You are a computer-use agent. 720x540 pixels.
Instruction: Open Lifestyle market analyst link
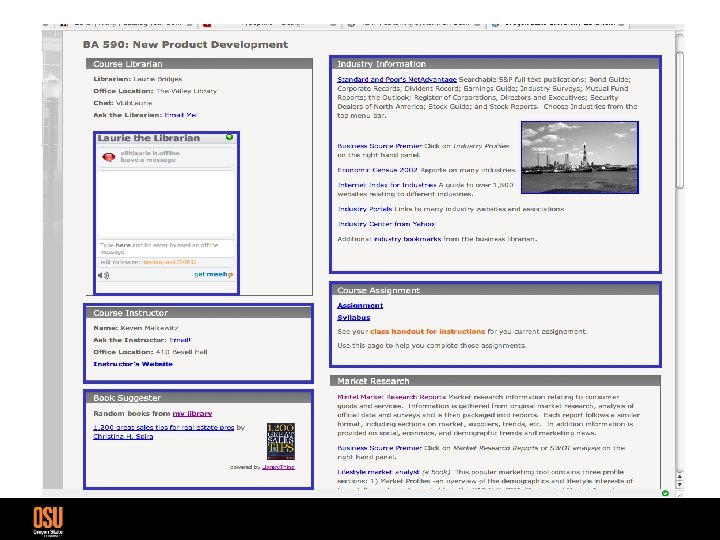coord(378,472)
